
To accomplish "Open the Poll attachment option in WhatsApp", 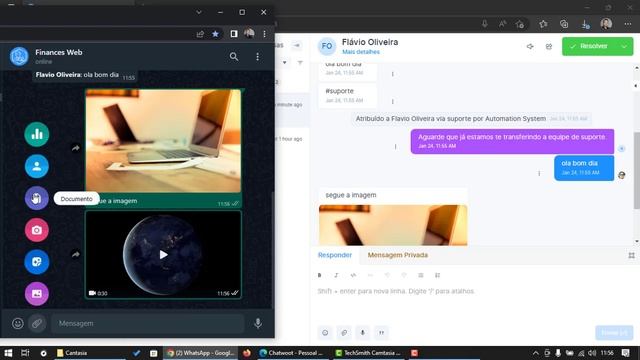I will point(37,134).
